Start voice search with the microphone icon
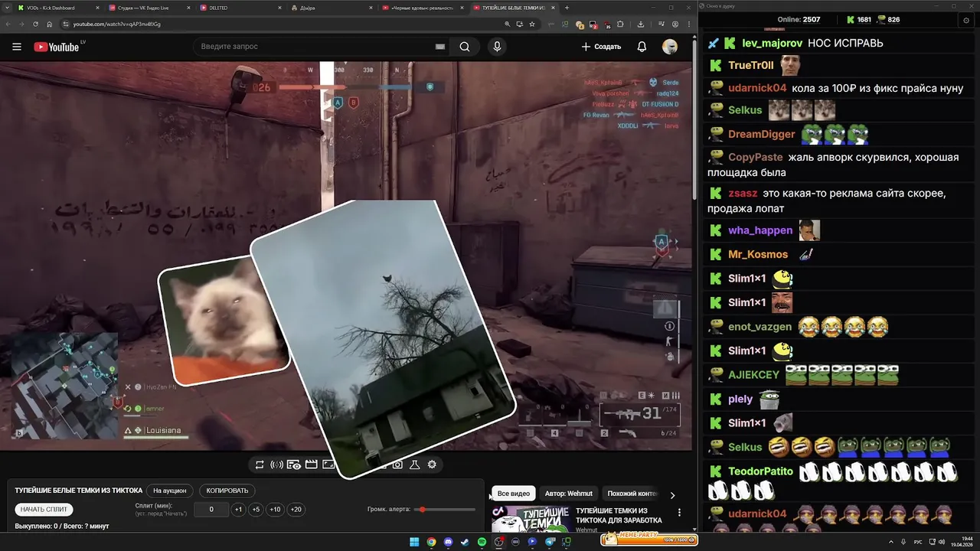Image resolution: width=980 pixels, height=551 pixels. [x=497, y=47]
